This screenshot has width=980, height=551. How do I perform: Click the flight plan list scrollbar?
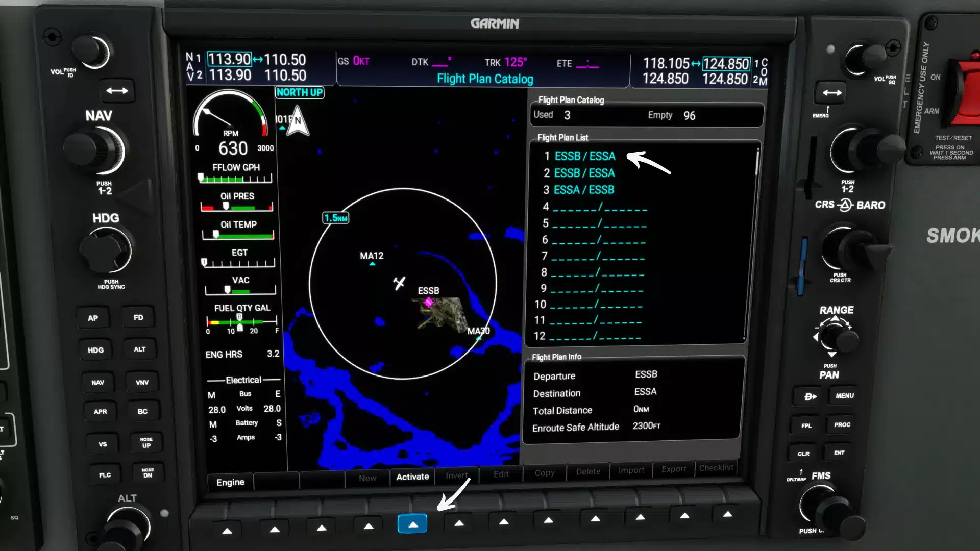click(757, 163)
